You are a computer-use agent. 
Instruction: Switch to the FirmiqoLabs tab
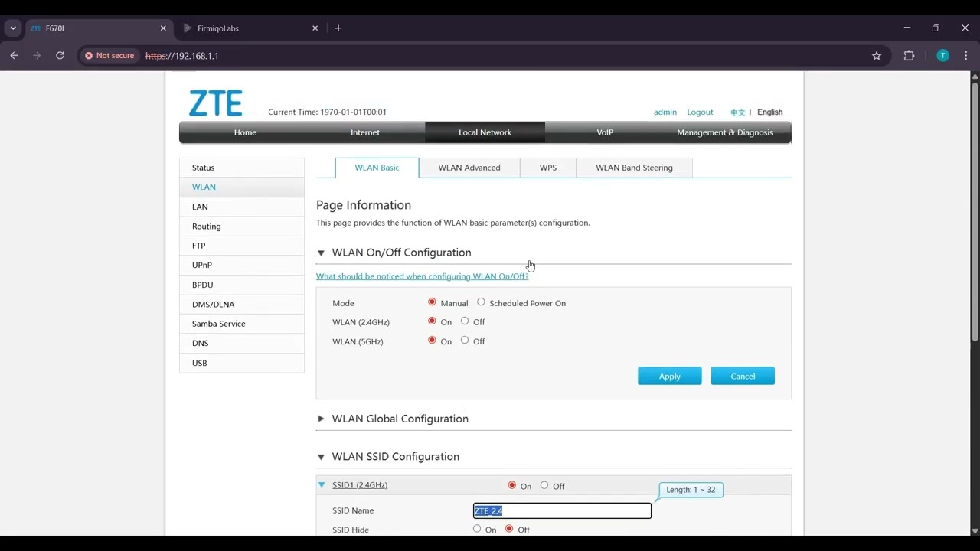(250, 28)
